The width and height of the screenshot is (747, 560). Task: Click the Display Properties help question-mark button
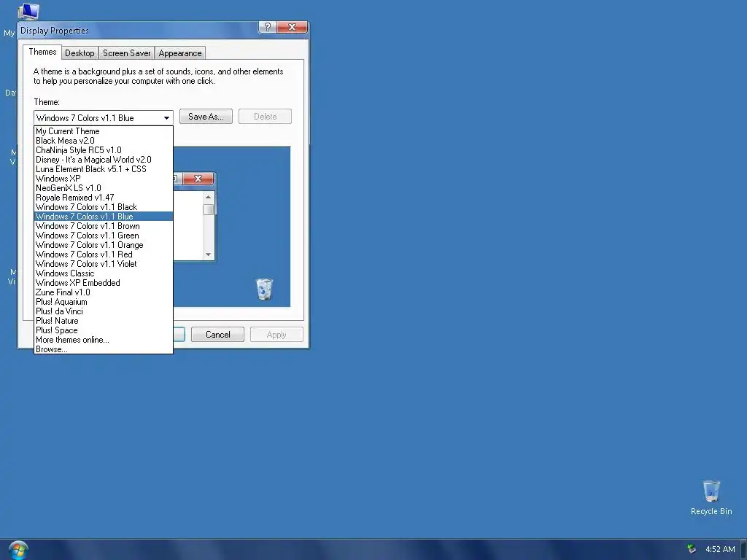pos(267,27)
